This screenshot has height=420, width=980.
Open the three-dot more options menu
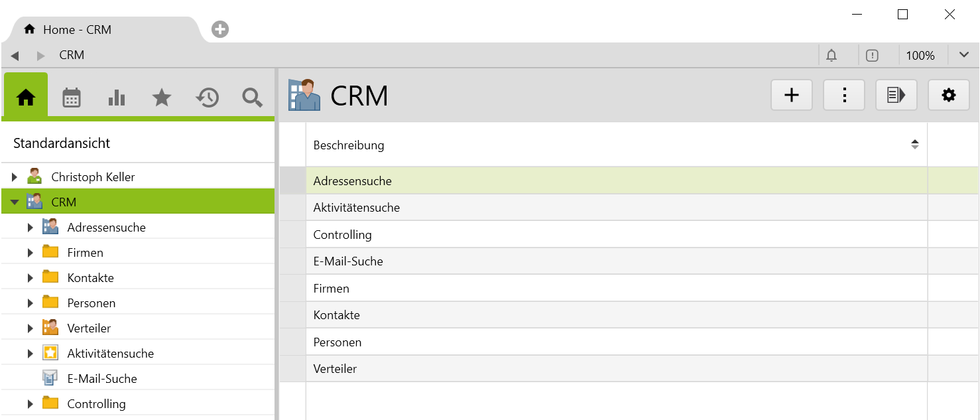click(x=844, y=96)
